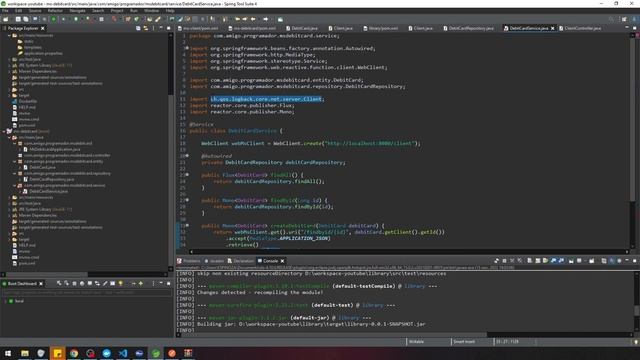This screenshot has width=640, height=360.
Task: Open the File menu
Action: coord(5,11)
